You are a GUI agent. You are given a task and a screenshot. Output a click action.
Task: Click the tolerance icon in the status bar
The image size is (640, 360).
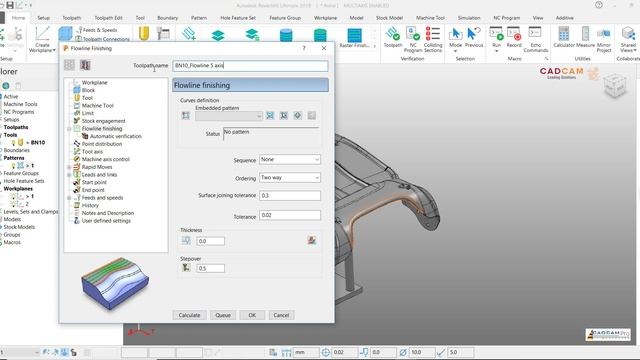click(x=325, y=352)
